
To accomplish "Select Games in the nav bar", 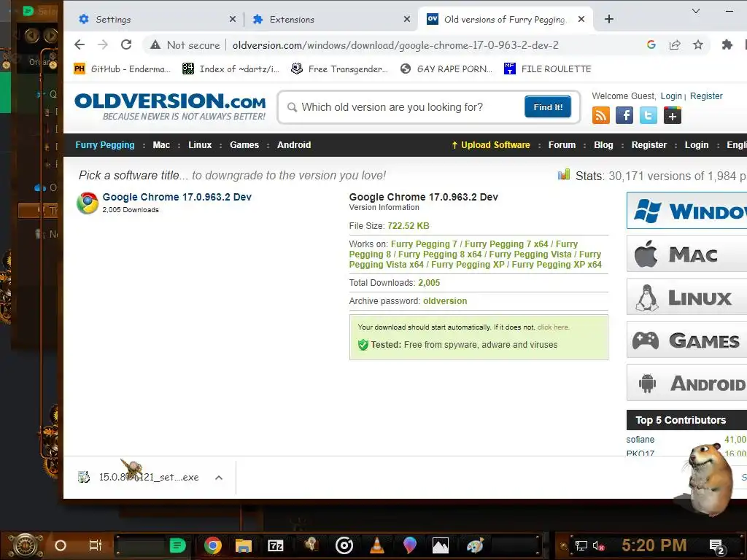I will (x=244, y=145).
